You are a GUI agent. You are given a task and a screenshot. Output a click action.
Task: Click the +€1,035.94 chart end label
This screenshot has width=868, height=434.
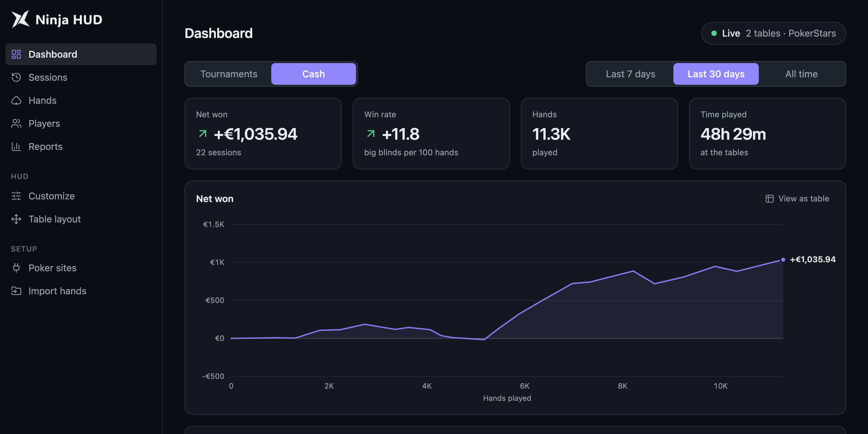[813, 259]
